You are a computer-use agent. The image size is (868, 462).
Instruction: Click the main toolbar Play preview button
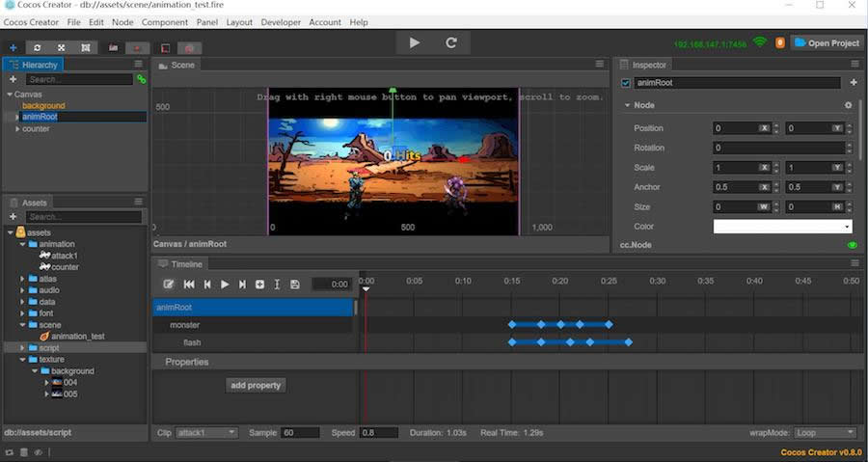414,42
